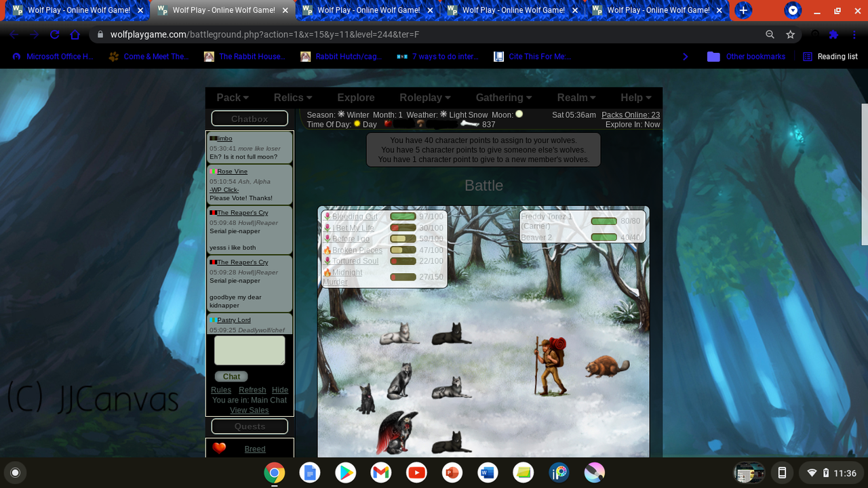Open the Cite This For Me bookmark
868x488 pixels.
pos(533,57)
